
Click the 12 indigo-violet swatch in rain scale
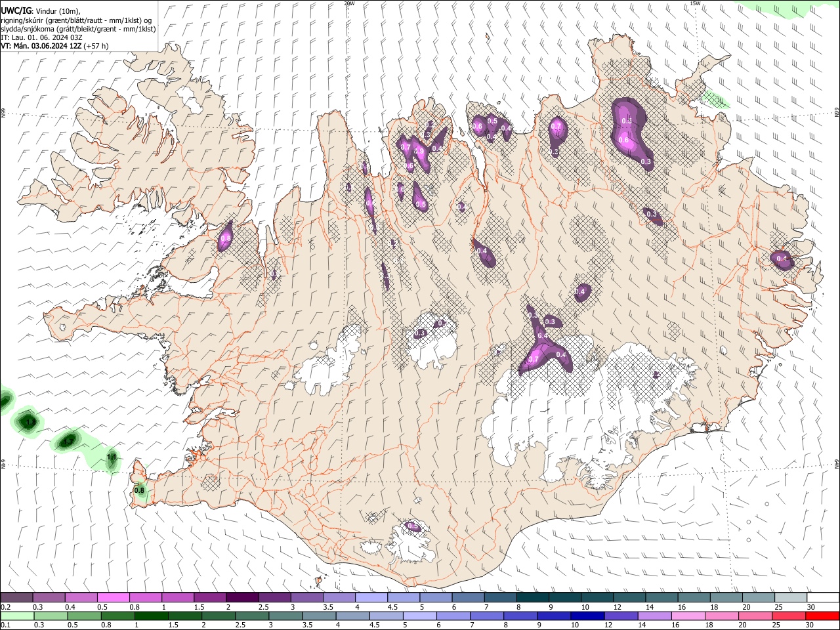pos(621,616)
